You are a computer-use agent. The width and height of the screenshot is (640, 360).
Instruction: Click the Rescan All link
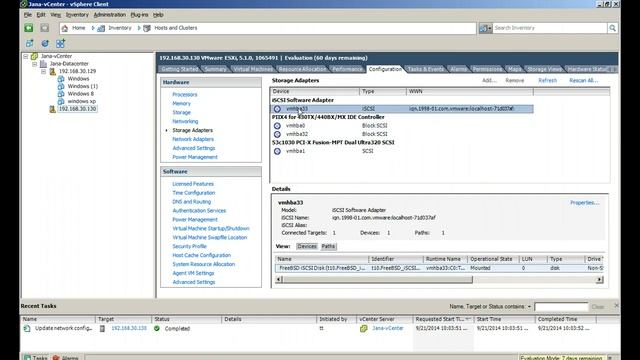[583, 80]
